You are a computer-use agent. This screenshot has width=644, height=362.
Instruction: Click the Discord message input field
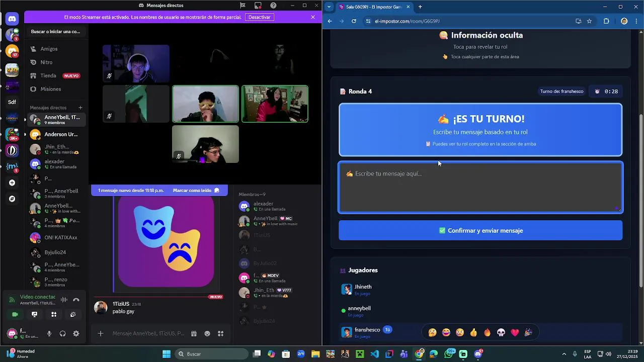tap(148, 333)
